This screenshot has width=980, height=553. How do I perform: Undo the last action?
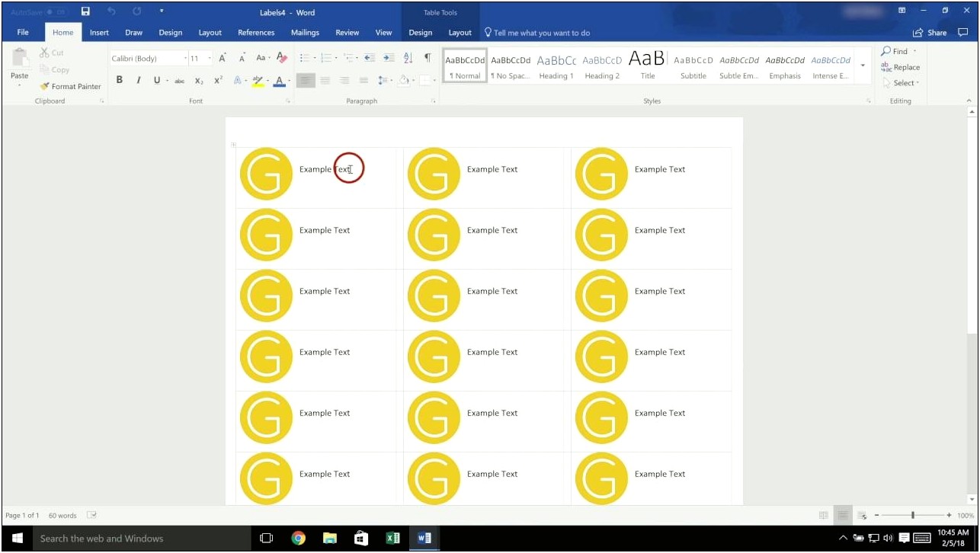point(111,11)
